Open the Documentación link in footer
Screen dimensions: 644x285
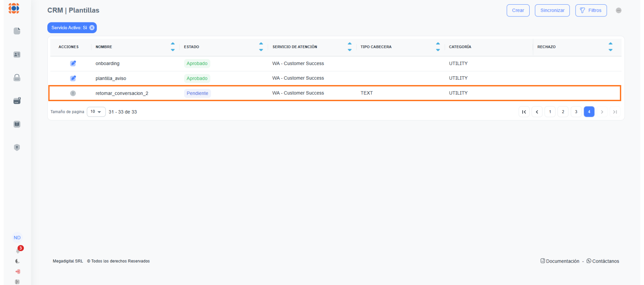[x=560, y=261]
